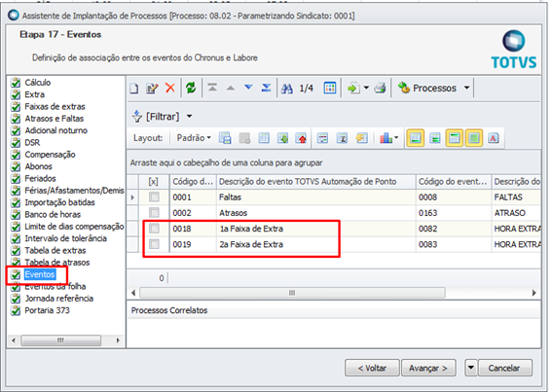The width and height of the screenshot is (552, 392).
Task: Click the red X delete icon
Action: 170,88
